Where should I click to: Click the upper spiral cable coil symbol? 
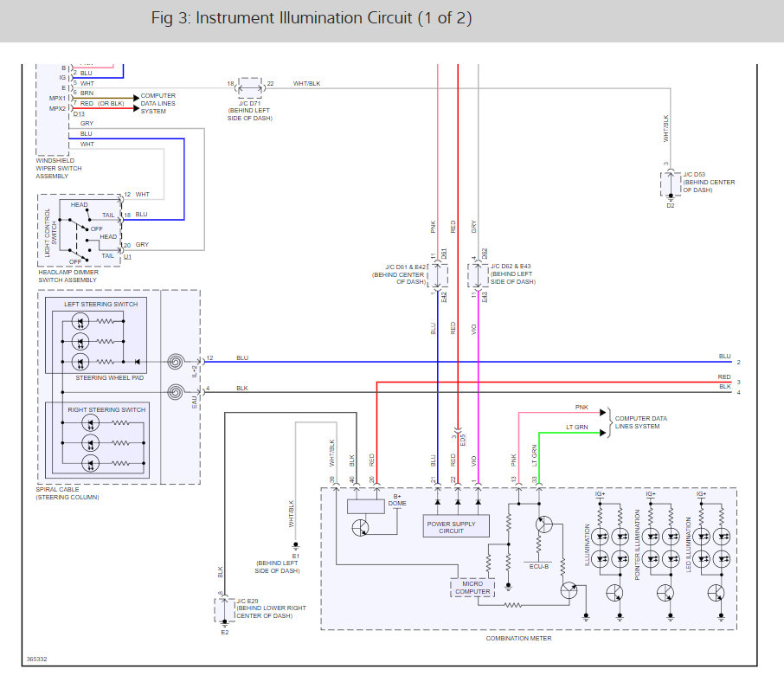(176, 361)
